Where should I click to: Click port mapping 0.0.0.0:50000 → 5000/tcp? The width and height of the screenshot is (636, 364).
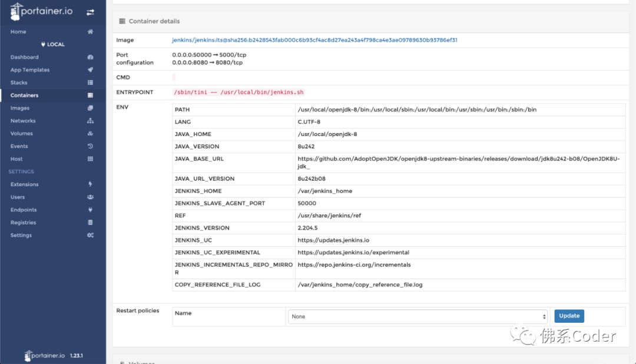pos(209,55)
